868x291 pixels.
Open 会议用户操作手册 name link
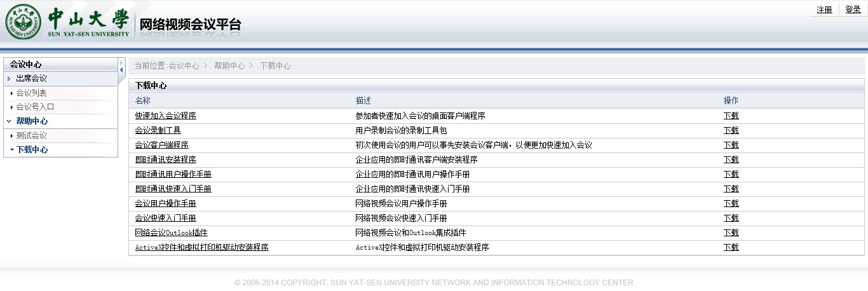pyautogui.click(x=166, y=204)
